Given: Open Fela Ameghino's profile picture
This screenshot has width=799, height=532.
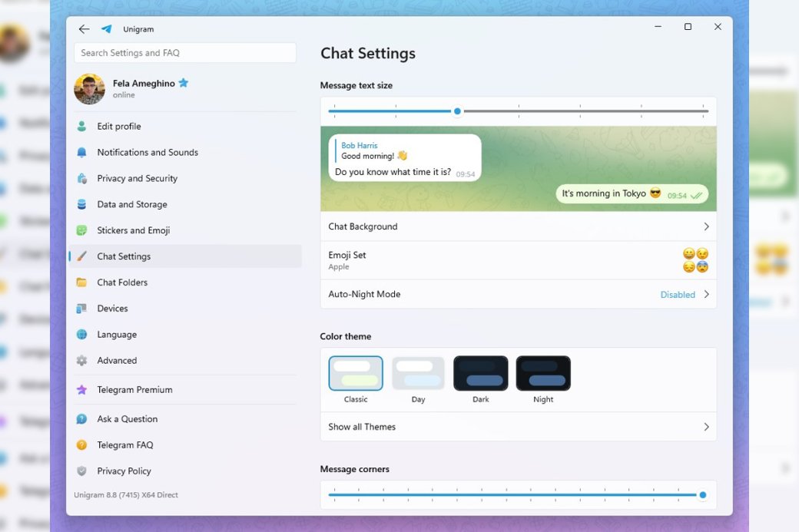Looking at the screenshot, I should coord(89,89).
